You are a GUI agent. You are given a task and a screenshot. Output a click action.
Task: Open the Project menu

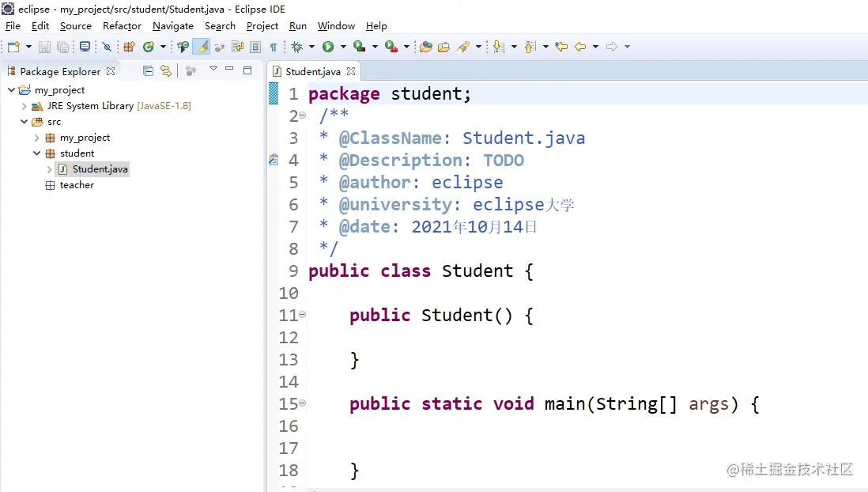pos(262,26)
